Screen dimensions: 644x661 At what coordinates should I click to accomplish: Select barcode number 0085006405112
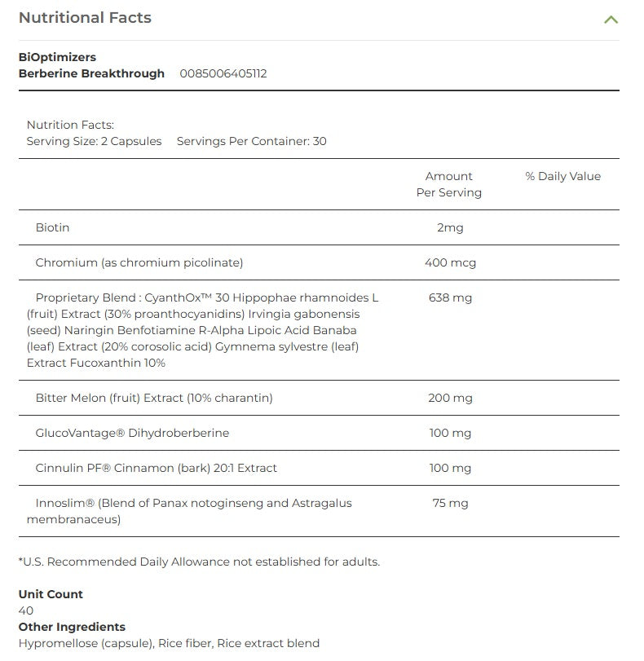[x=226, y=73]
